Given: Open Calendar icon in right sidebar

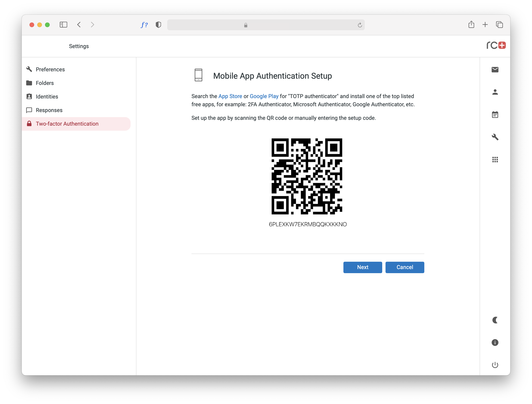Looking at the screenshot, I should pos(495,114).
